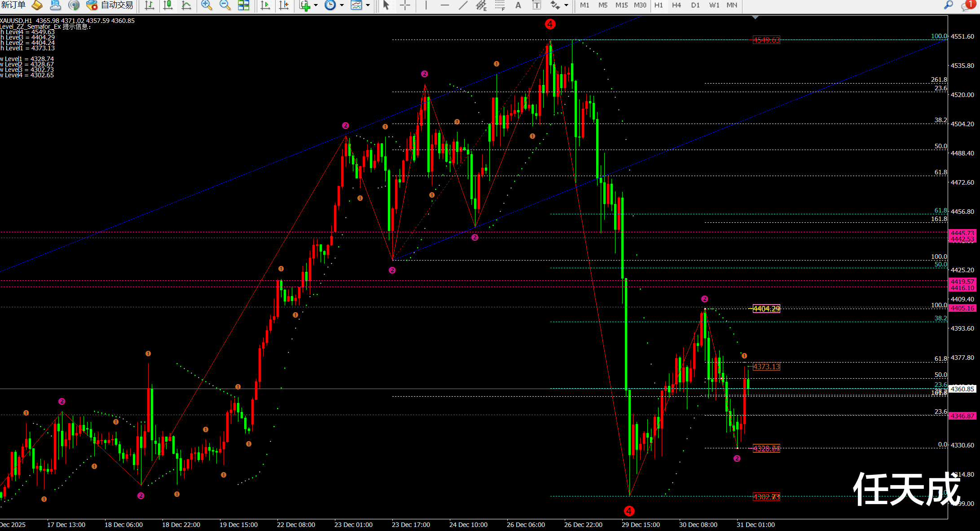Screen dimensions: 980x531
Task: Toggle candlestick chart mode
Action: pos(168,5)
